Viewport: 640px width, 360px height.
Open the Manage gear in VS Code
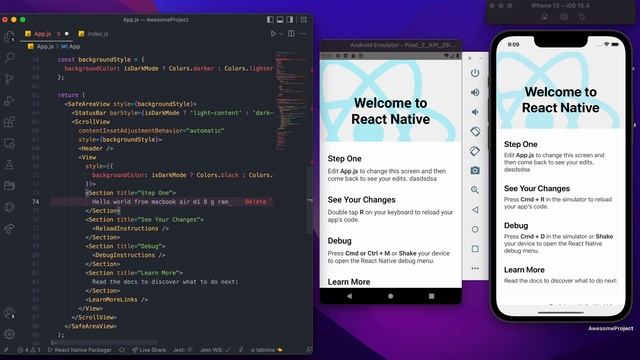click(9, 334)
